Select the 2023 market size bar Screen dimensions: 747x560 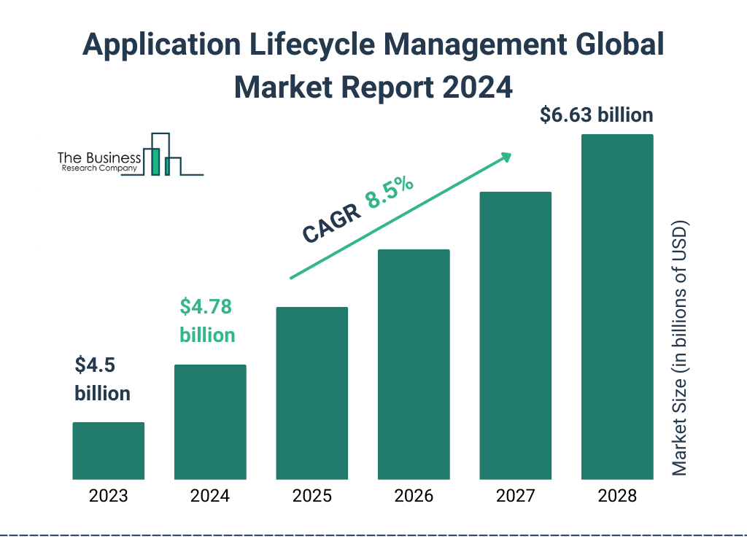(x=108, y=451)
